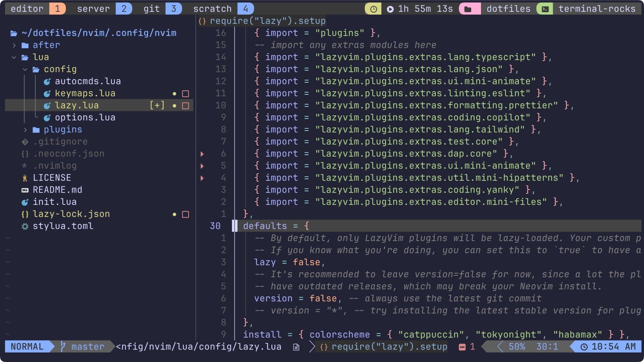The image size is (644, 362).
Task: Click the pink folder icon before dotfiles
Action: pos(468,9)
